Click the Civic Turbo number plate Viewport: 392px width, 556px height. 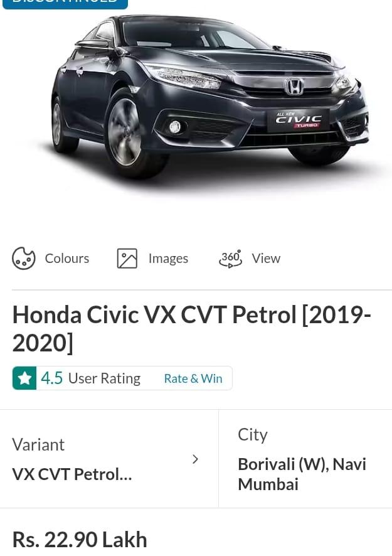298,120
